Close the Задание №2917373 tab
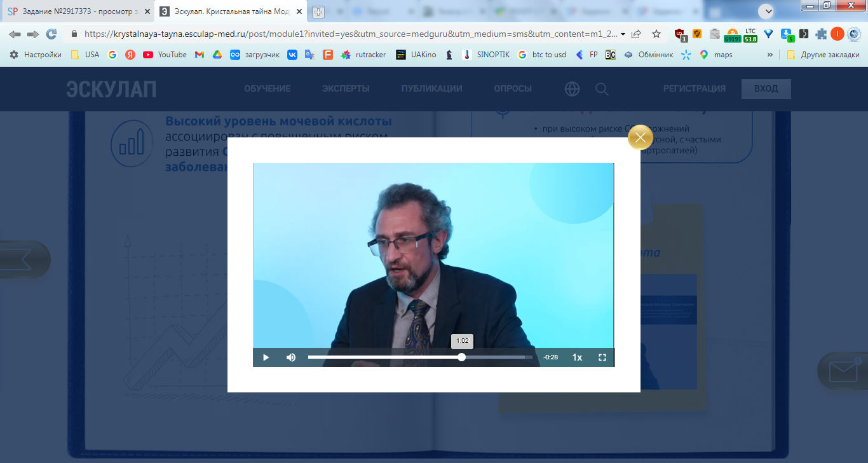This screenshot has width=868, height=463. 147,11
